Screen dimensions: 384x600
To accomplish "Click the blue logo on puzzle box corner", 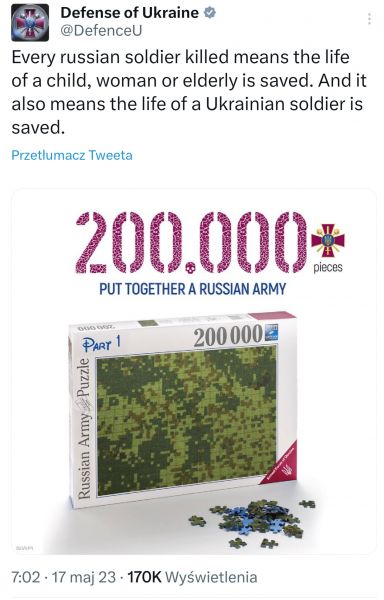I will (x=270, y=333).
